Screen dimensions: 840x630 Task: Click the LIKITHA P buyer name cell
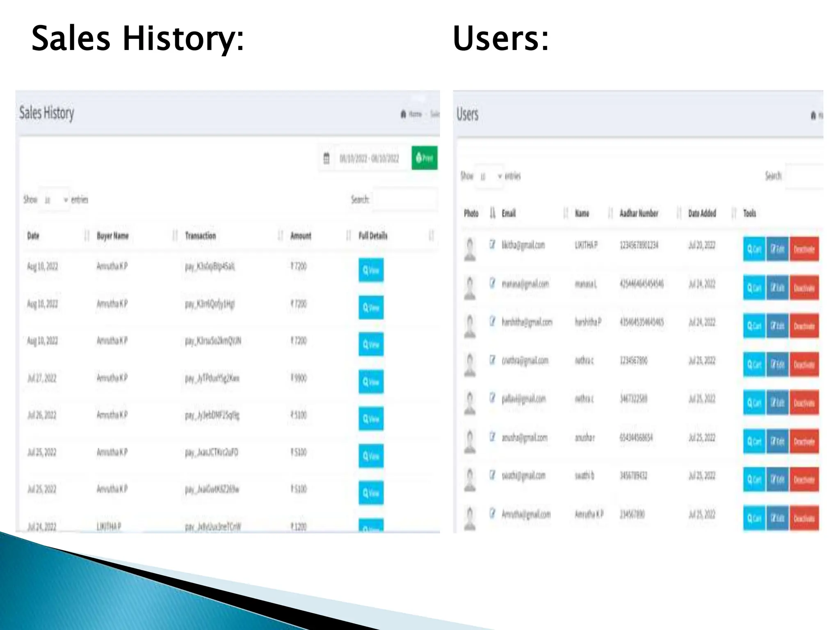109,526
